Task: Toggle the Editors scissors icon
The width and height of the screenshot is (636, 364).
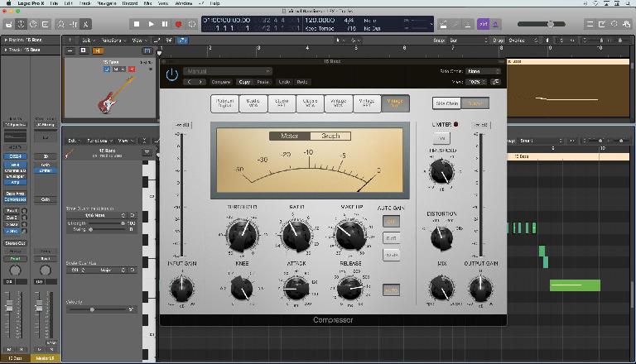Action: point(85,24)
